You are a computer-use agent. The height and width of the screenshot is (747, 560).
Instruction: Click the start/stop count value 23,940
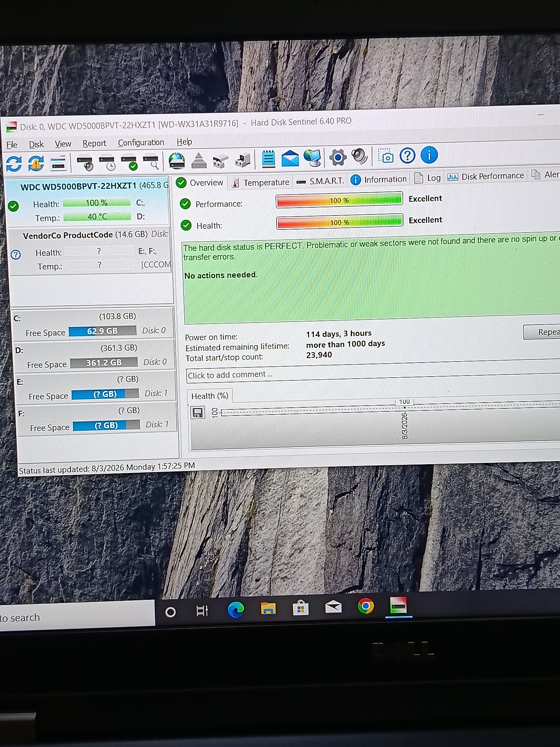(319, 355)
